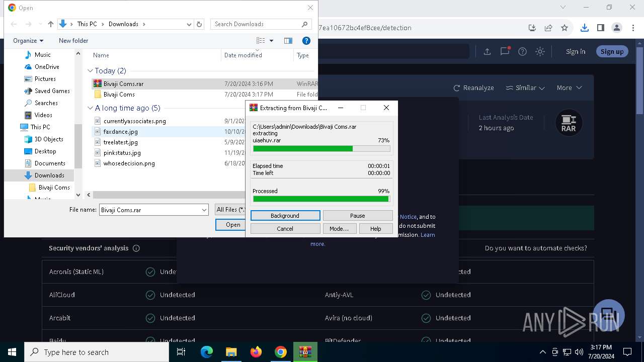Click VirusTotal upload icon

(487, 51)
